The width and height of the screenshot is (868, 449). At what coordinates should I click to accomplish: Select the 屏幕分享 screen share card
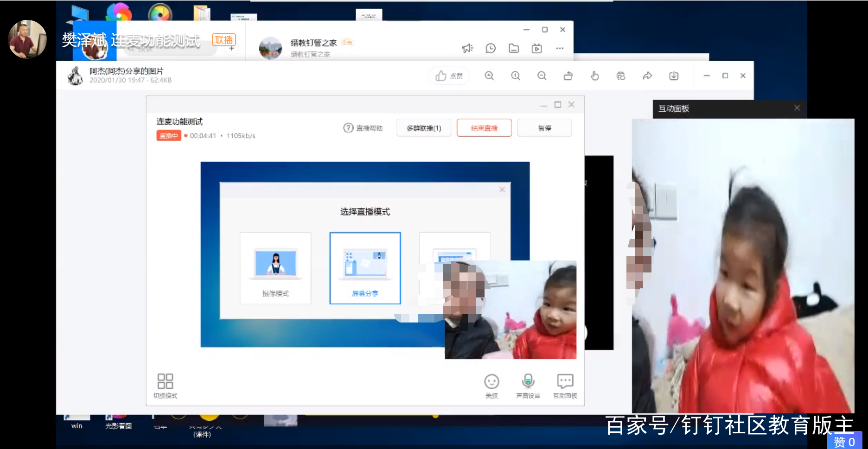point(365,268)
